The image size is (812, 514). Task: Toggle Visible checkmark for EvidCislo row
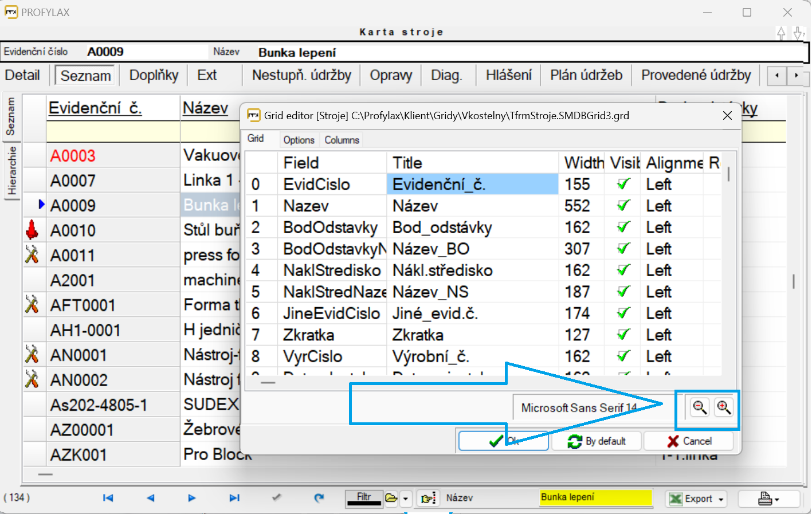[x=623, y=185]
